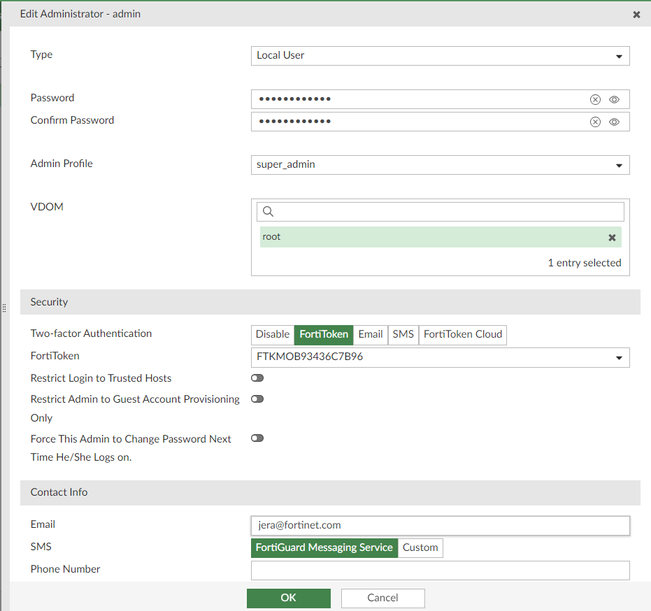Select Email two-factor authentication option

tap(370, 334)
